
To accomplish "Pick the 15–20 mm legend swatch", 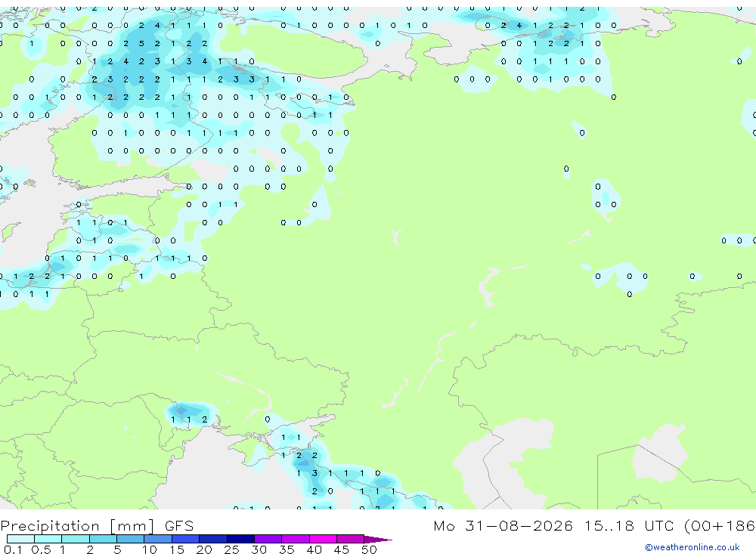I will tap(185, 539).
